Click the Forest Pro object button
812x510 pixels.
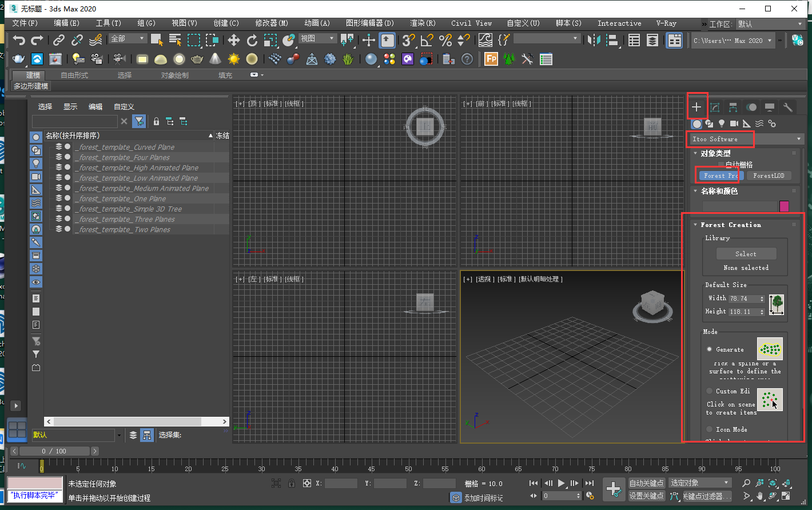[x=721, y=176]
